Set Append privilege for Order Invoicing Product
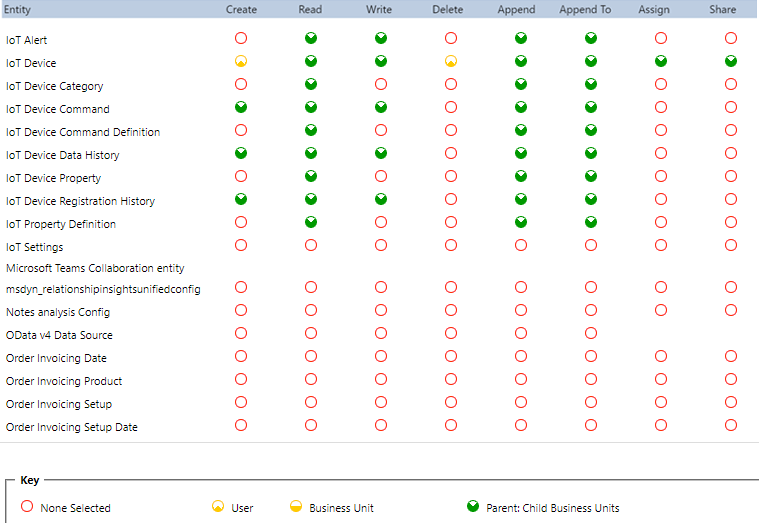Screen dimensions: 759x523 pyautogui.click(x=521, y=379)
